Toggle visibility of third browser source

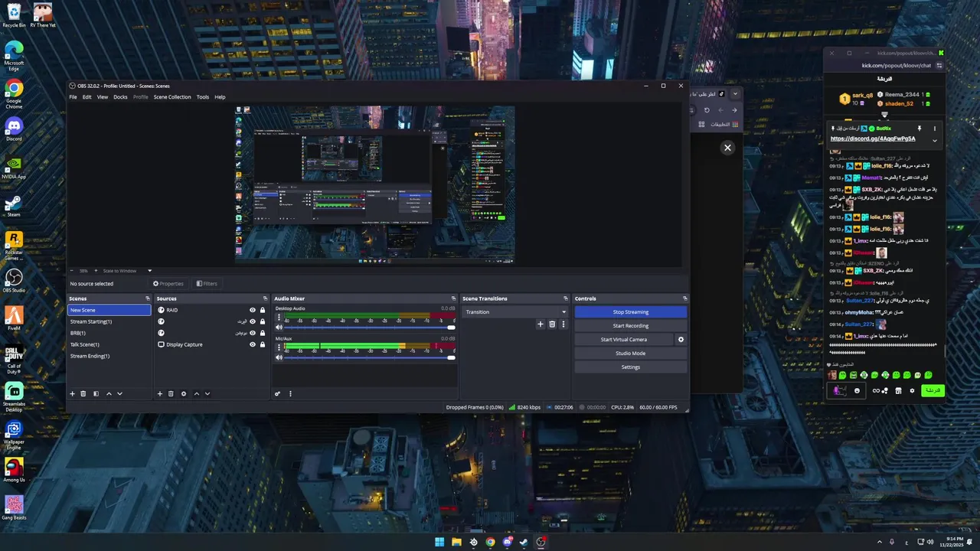pos(253,333)
